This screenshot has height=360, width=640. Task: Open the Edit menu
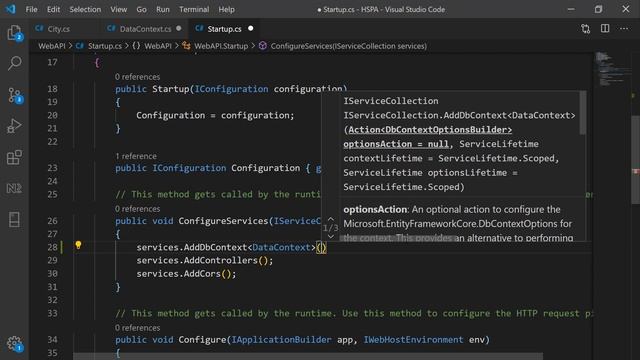[53, 9]
